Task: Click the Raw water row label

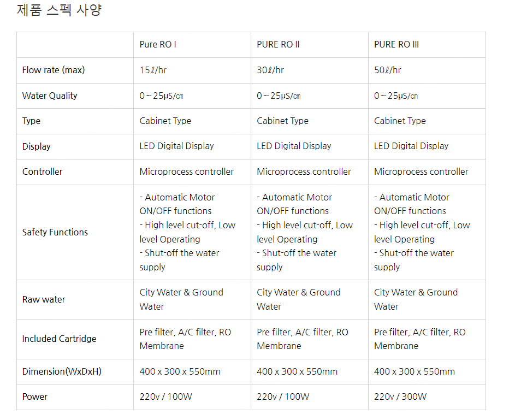Action: click(x=44, y=299)
